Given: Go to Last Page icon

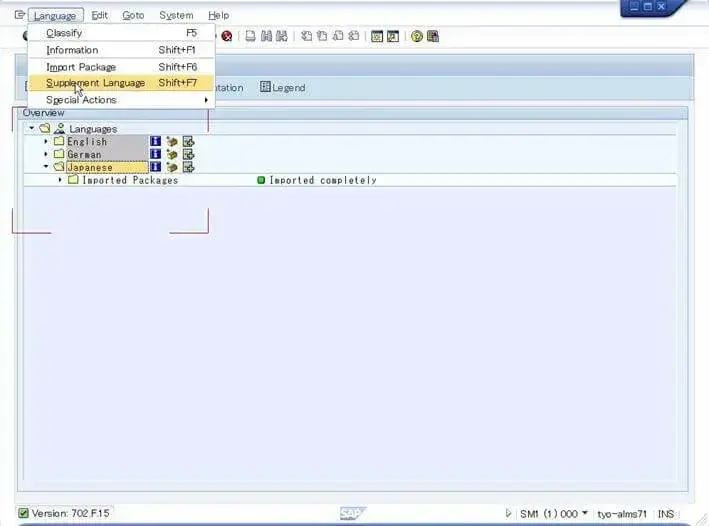Looking at the screenshot, I should (354, 36).
